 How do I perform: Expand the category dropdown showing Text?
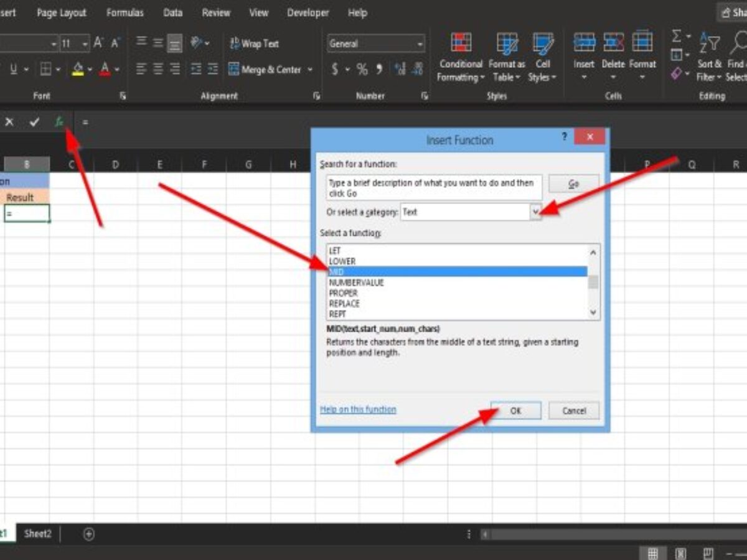tap(535, 212)
